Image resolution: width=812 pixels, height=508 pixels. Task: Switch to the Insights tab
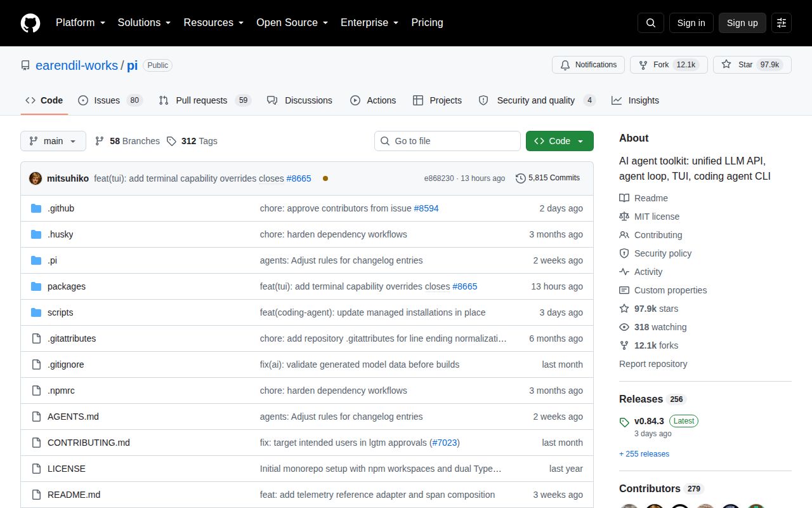(635, 100)
